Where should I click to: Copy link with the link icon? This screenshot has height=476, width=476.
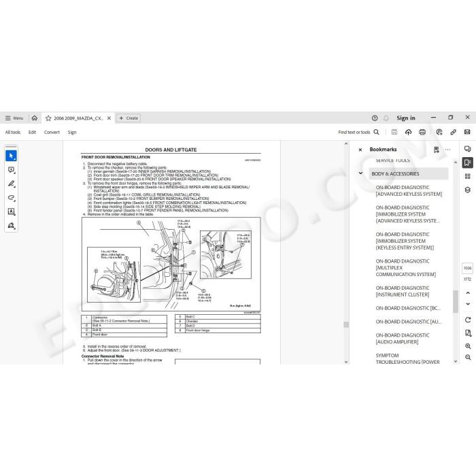point(454,132)
